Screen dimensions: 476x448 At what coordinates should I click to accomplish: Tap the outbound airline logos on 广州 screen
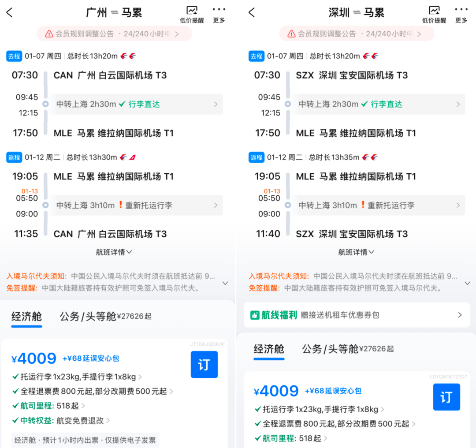[x=128, y=56]
